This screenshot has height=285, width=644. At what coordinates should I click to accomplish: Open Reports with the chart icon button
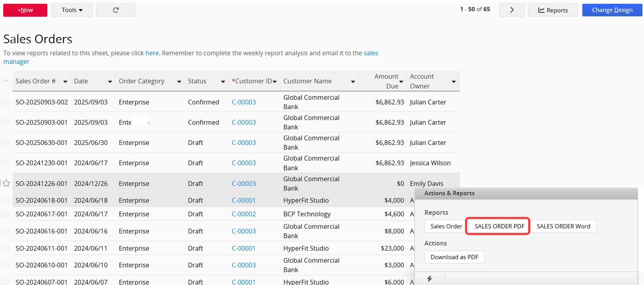[553, 10]
